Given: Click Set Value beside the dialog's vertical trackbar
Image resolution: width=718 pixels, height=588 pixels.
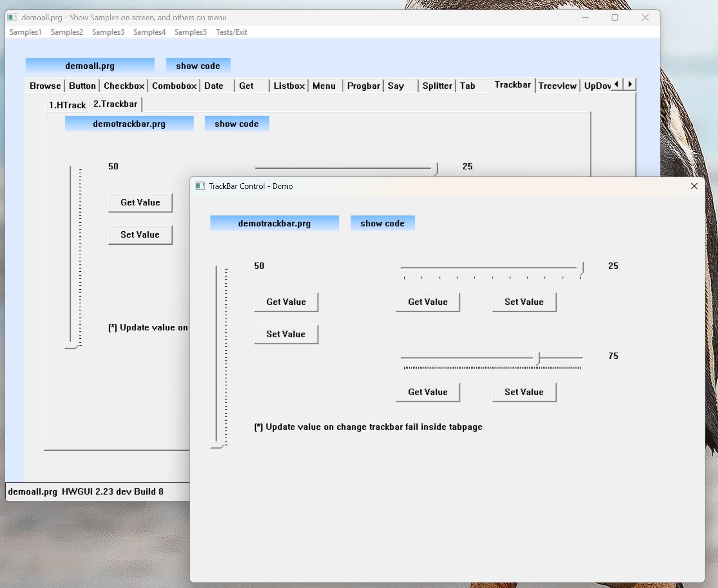Looking at the screenshot, I should pyautogui.click(x=286, y=334).
